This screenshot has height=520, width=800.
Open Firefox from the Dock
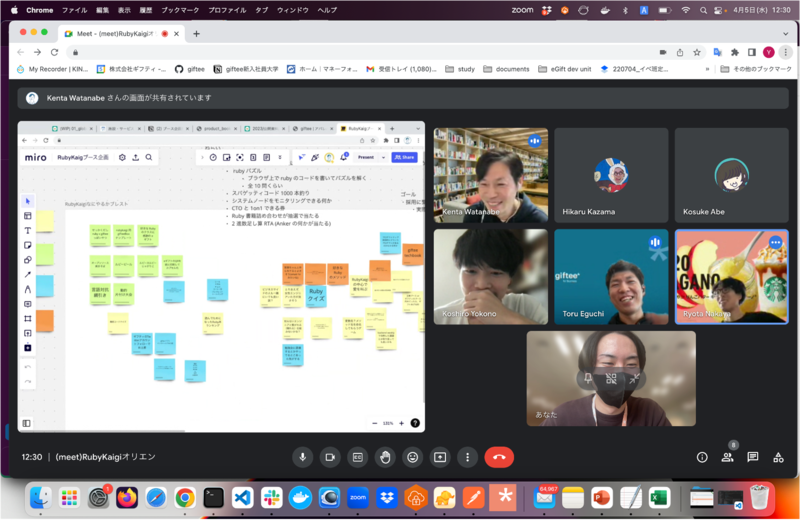coord(127,497)
